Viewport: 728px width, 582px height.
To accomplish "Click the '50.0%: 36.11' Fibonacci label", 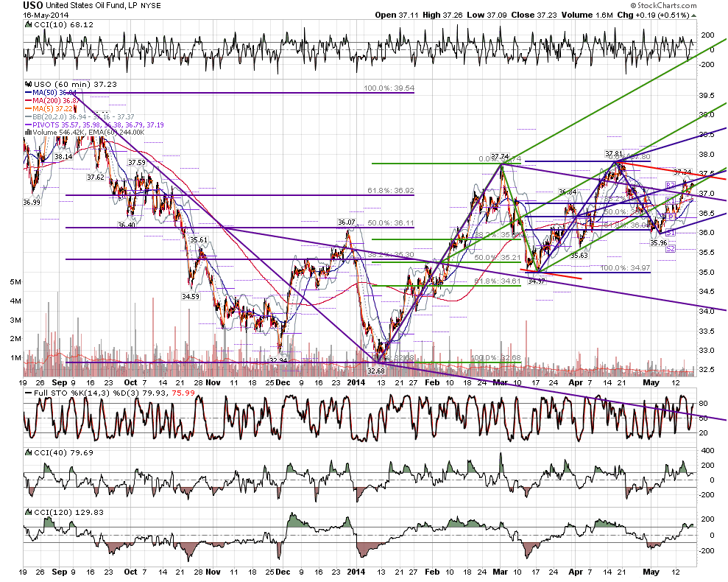I will [390, 222].
